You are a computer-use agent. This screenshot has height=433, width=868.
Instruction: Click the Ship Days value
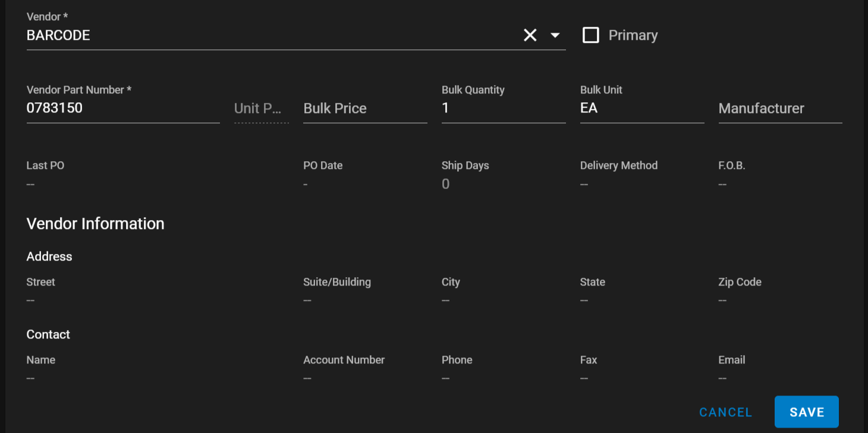[445, 184]
